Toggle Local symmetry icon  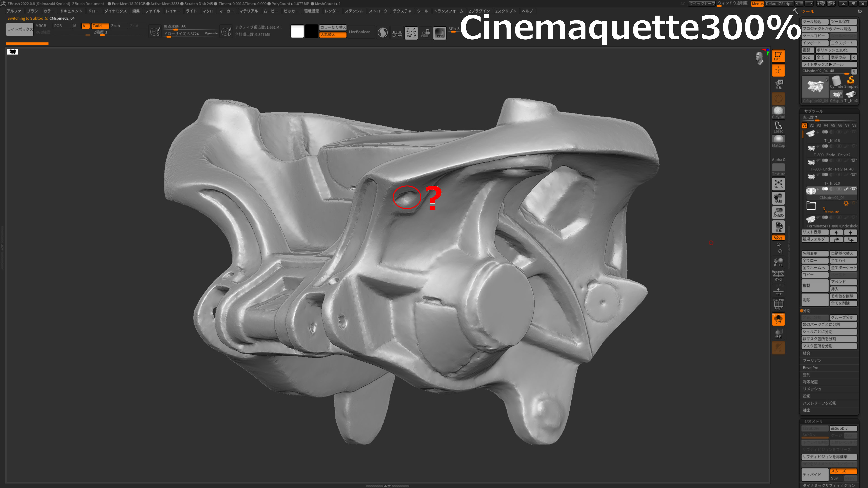[x=778, y=262]
